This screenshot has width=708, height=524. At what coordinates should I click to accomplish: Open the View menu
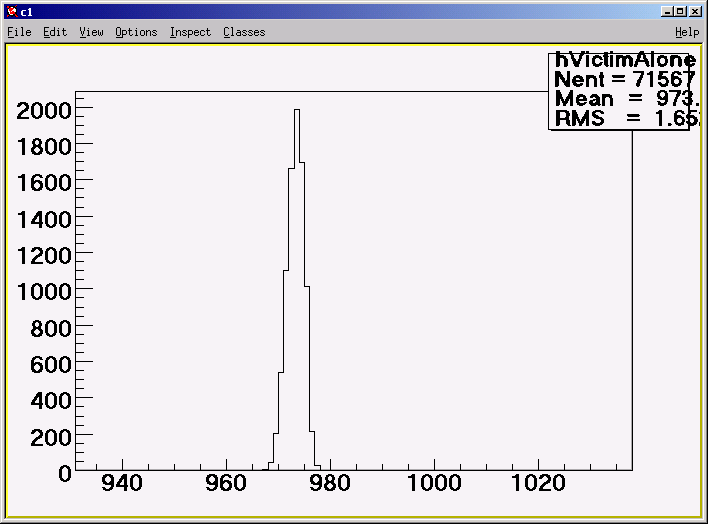(91, 32)
